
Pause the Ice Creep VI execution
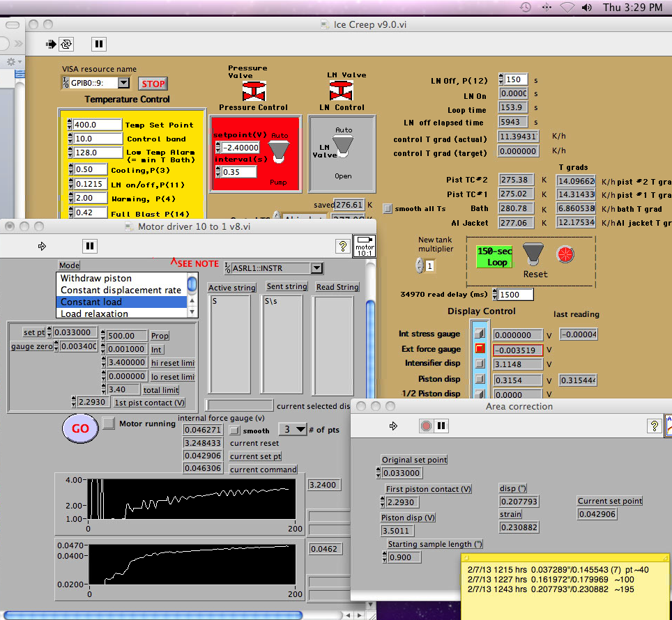tap(99, 44)
